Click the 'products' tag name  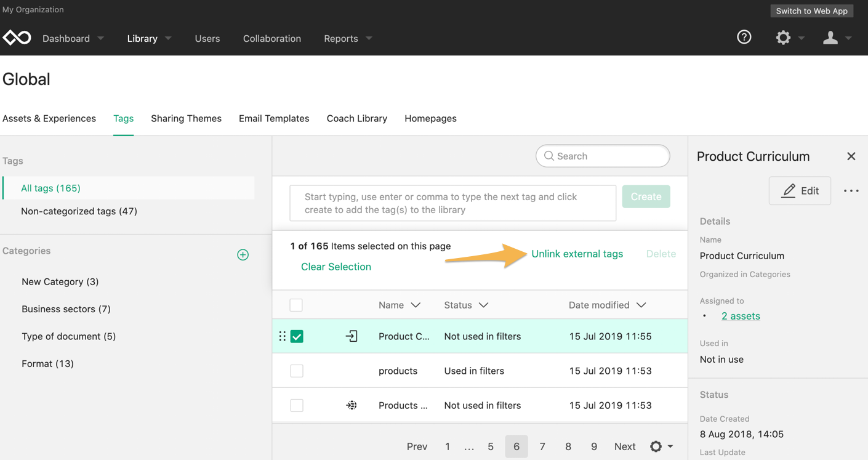398,371
